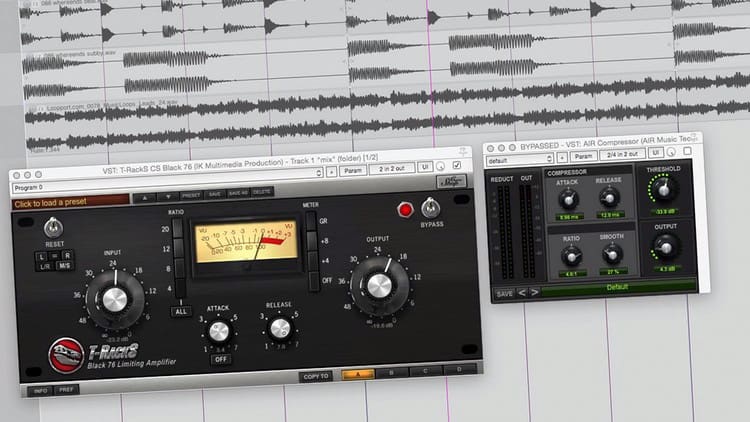This screenshot has height=422, width=750.
Task: Click the preset up arrow in T-RackS
Action: pyautogui.click(x=144, y=193)
